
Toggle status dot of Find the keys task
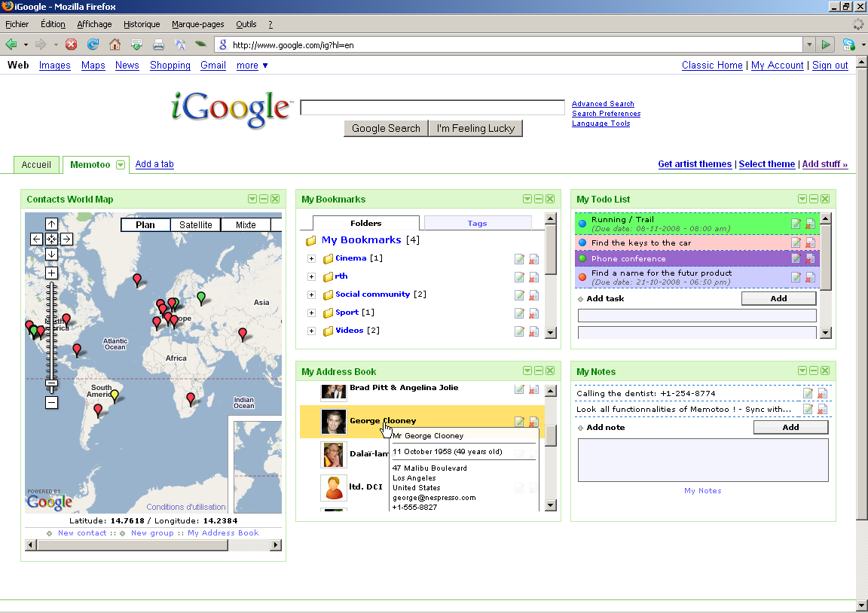pos(582,242)
